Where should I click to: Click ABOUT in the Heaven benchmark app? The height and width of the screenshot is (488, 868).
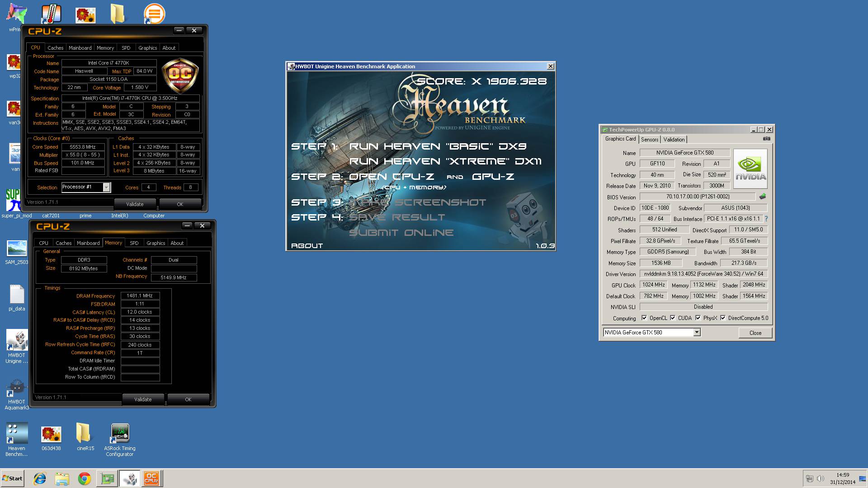pyautogui.click(x=307, y=246)
